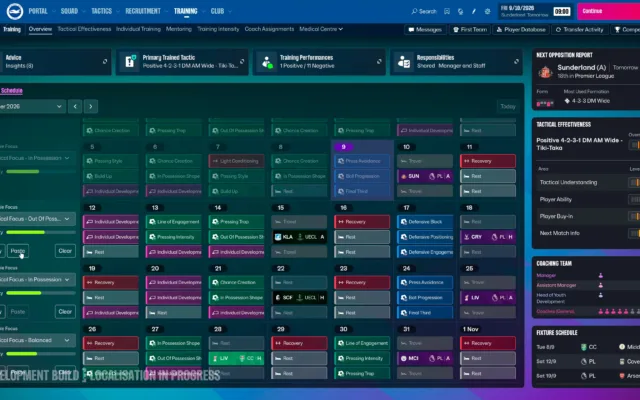Open LIV CC cup match on 28th
The width and height of the screenshot is (640, 400).
pos(236,358)
